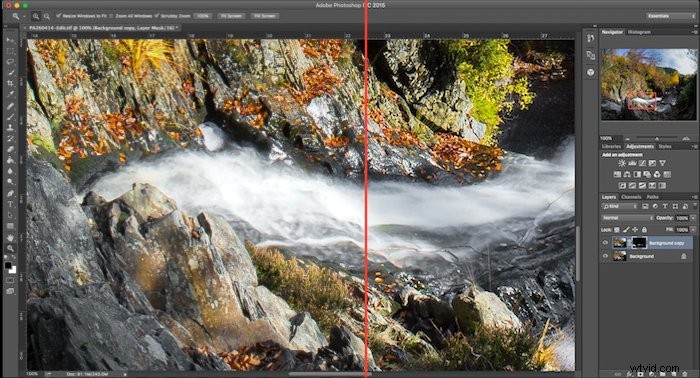Select the Brush tool
The width and height of the screenshot is (700, 378).
tap(10, 117)
